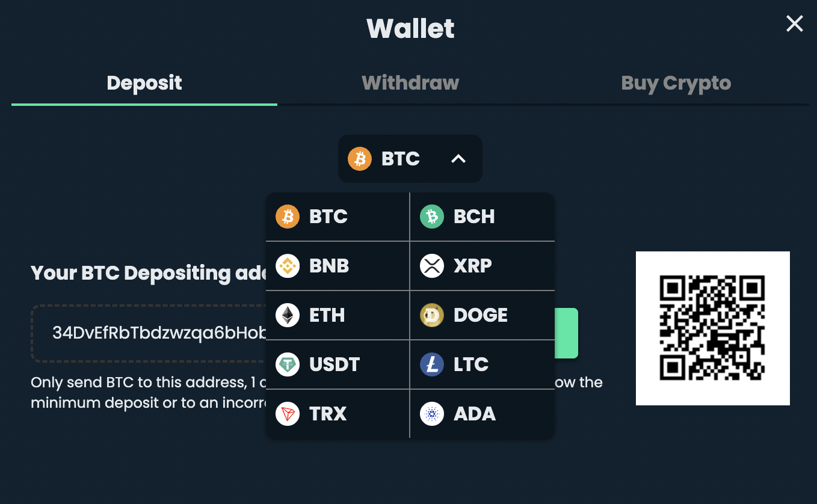Image resolution: width=817 pixels, height=504 pixels.
Task: Collapse the BTC currency selector chevron
Action: (x=458, y=159)
